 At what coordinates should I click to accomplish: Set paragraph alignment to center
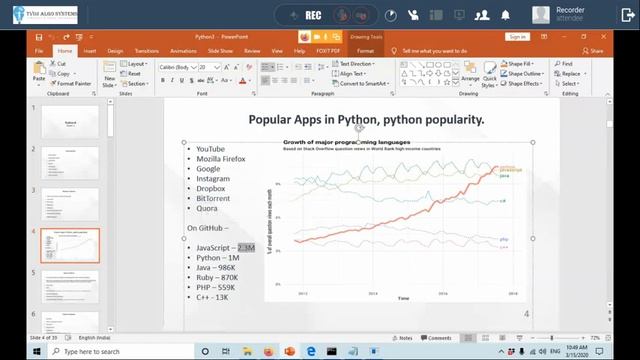(x=275, y=81)
